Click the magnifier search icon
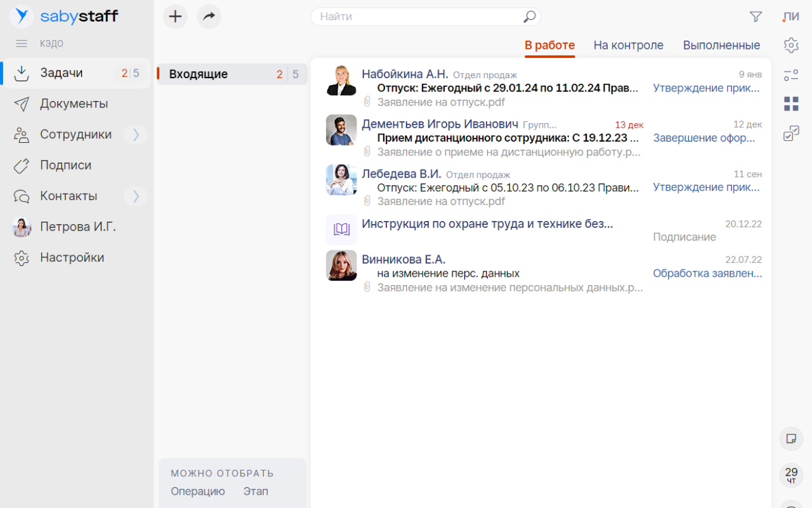The width and height of the screenshot is (812, 508). tap(529, 17)
